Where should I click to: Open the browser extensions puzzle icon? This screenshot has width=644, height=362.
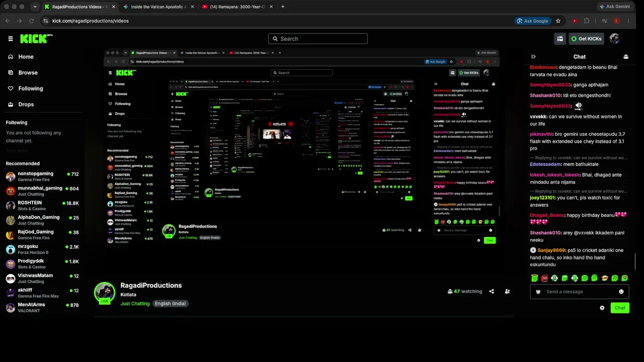pos(587,21)
